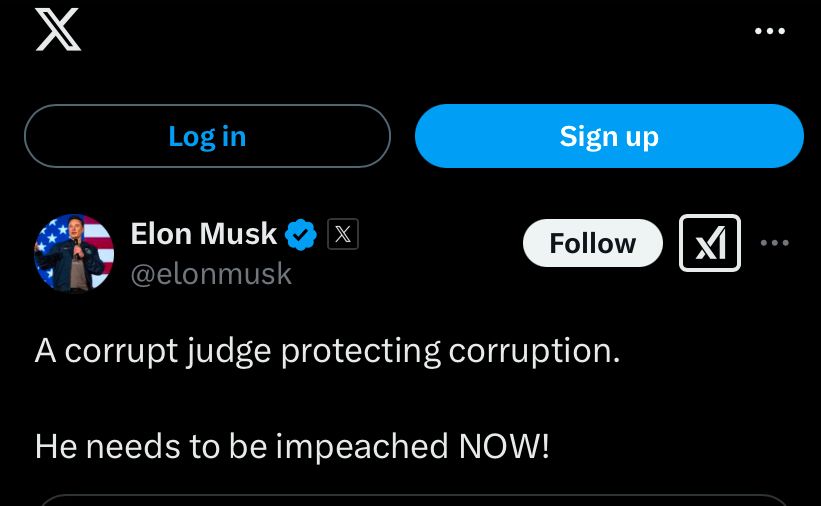Image resolution: width=821 pixels, height=506 pixels.
Task: Open the top-right more options menu
Action: pyautogui.click(x=769, y=32)
